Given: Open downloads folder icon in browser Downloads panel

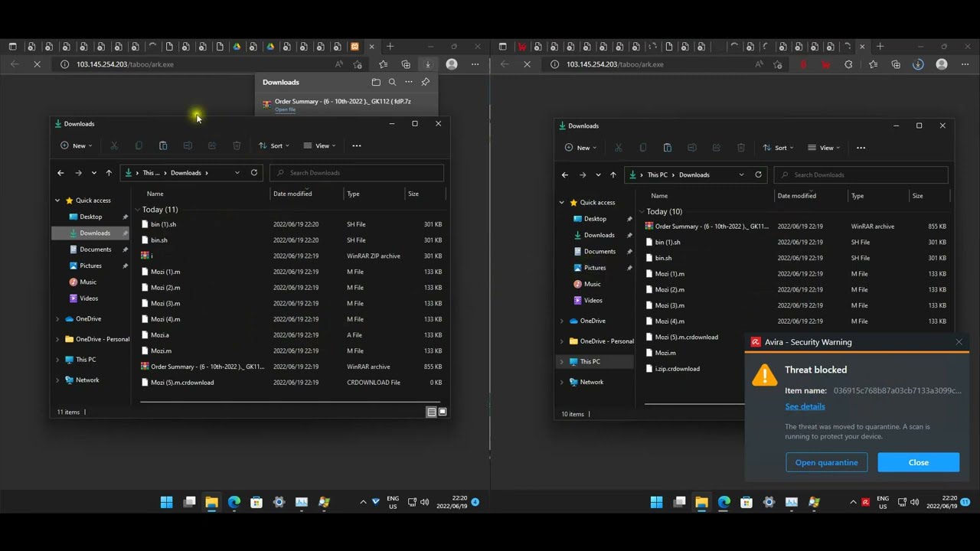Looking at the screenshot, I should [376, 82].
